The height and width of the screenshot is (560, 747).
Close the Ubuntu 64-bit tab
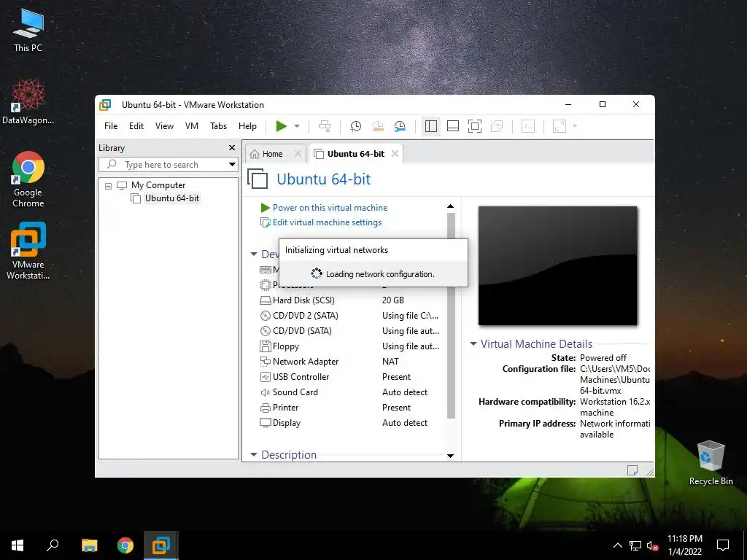pos(395,153)
